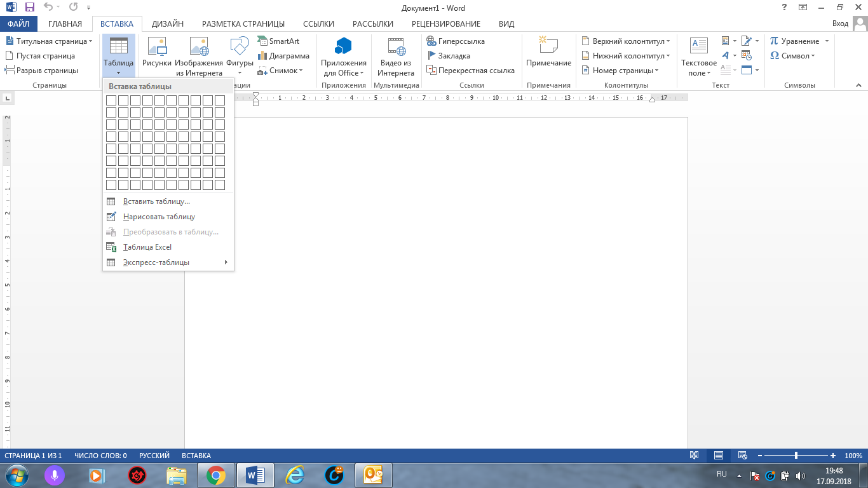This screenshot has width=868, height=488.
Task: Insert a SmartArt graphic
Action: tap(278, 41)
